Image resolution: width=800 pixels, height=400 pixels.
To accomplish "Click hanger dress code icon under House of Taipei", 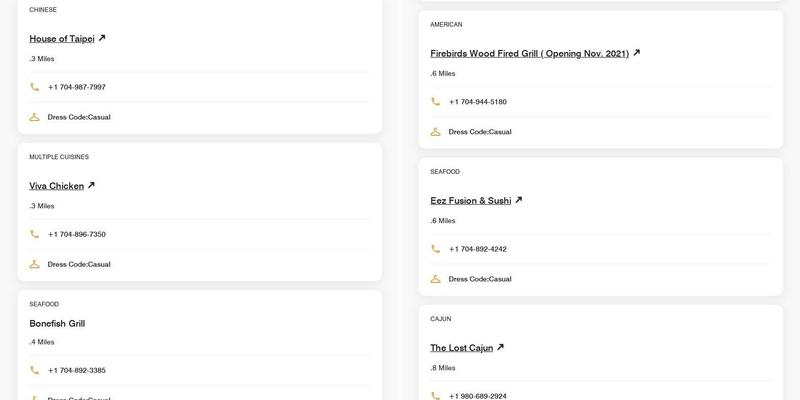I will pos(35,117).
